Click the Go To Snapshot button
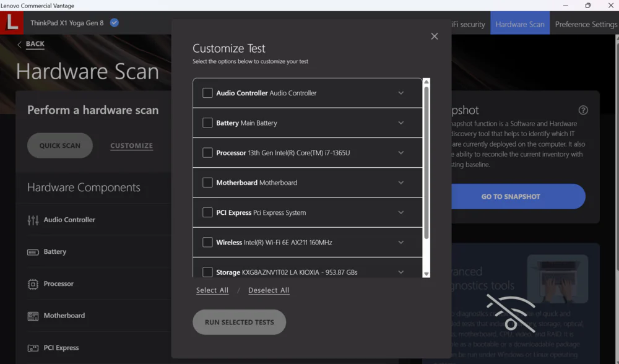Screen dimensions: 619x364 click(x=518, y=197)
